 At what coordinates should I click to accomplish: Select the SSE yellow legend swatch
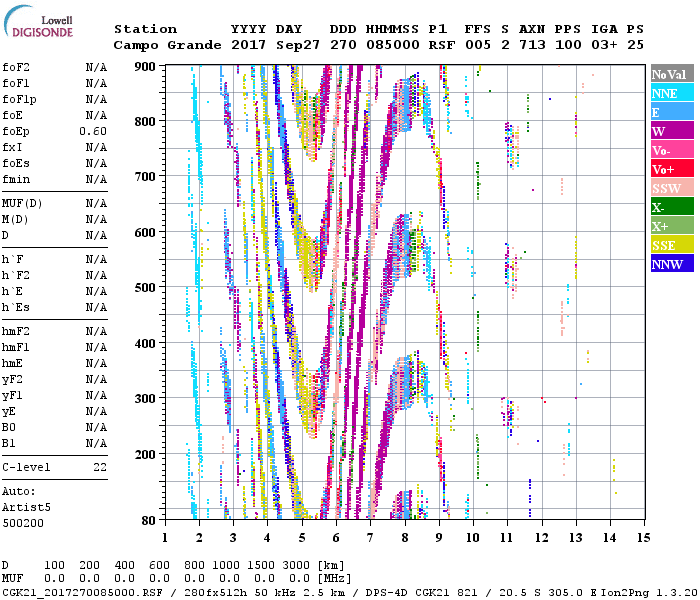tap(670, 245)
